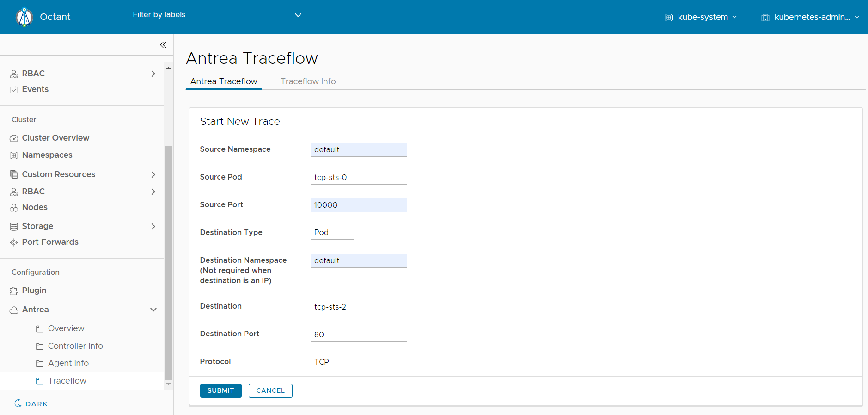Click the Port Forwards icon

click(14, 242)
